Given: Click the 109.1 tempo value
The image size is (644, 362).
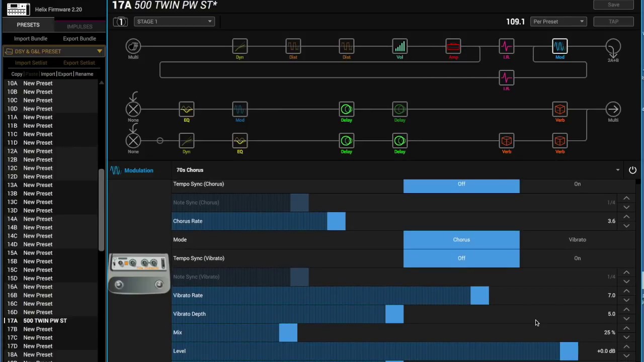Looking at the screenshot, I should pyautogui.click(x=515, y=22).
